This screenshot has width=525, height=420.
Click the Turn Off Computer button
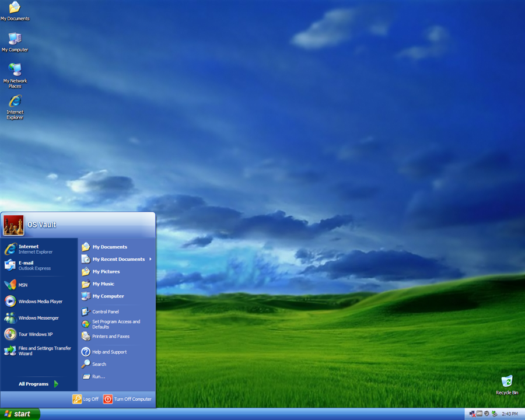coord(128,399)
